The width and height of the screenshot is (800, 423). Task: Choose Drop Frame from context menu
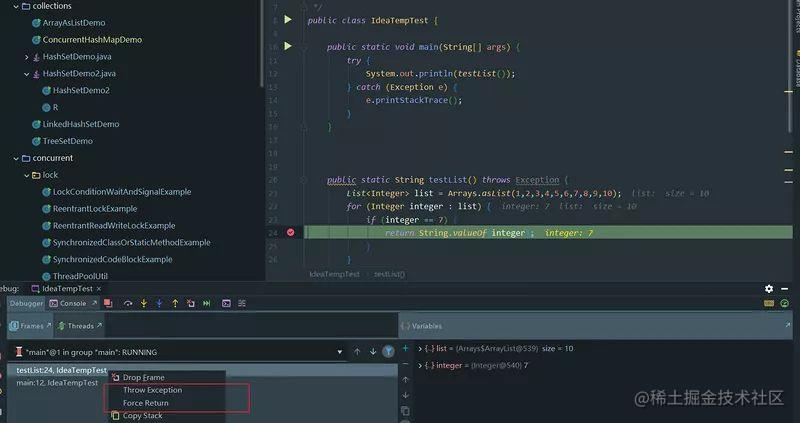point(165,378)
